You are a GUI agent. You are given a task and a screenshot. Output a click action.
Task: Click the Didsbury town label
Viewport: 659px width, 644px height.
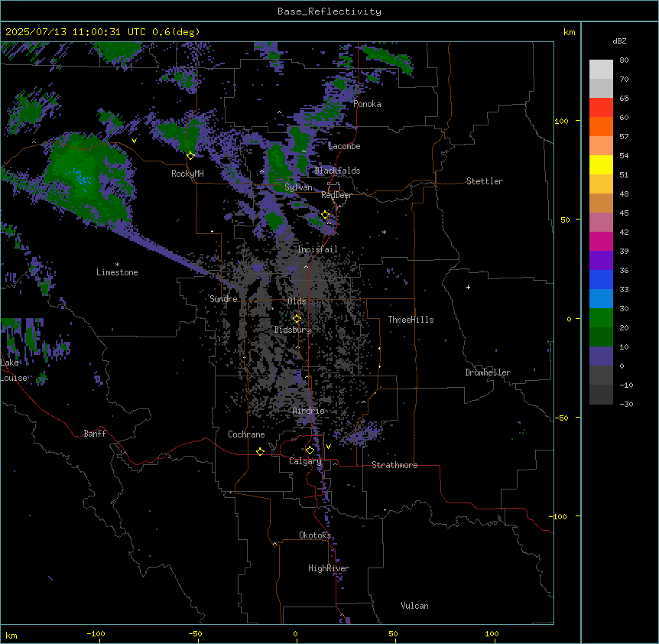click(x=293, y=330)
